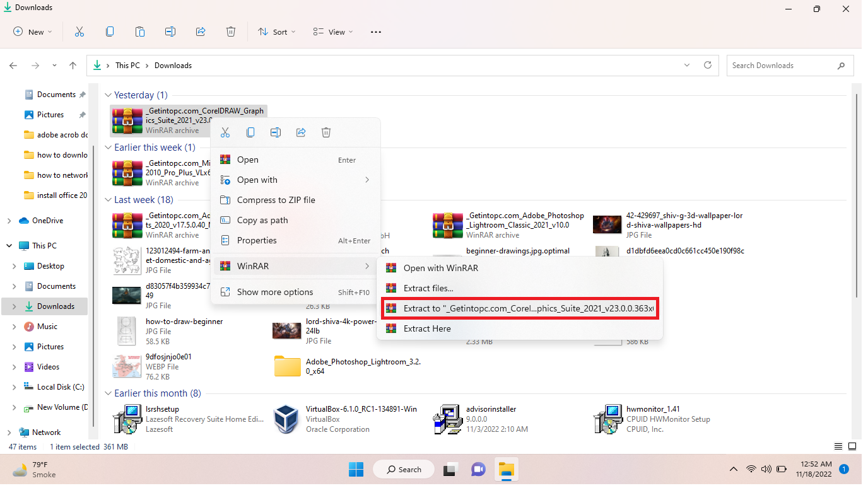
Task: Select Extract to _Getintopc.com_Corel folder option
Action: click(520, 308)
